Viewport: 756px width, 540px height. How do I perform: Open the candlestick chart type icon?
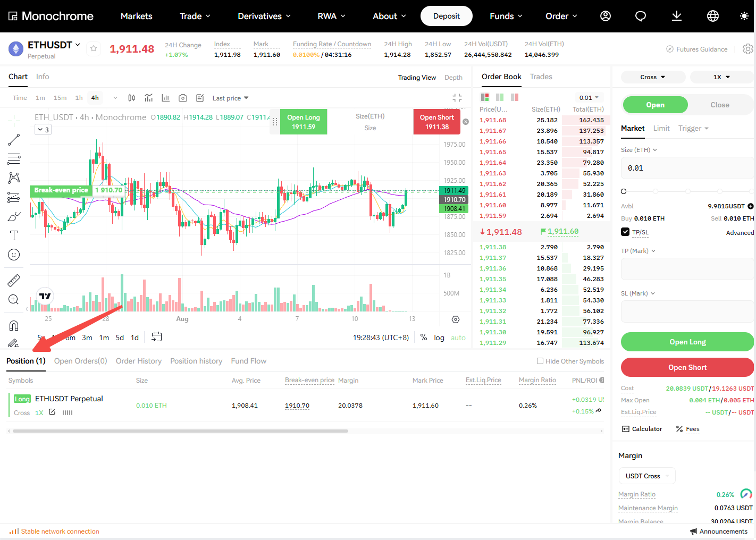click(132, 98)
